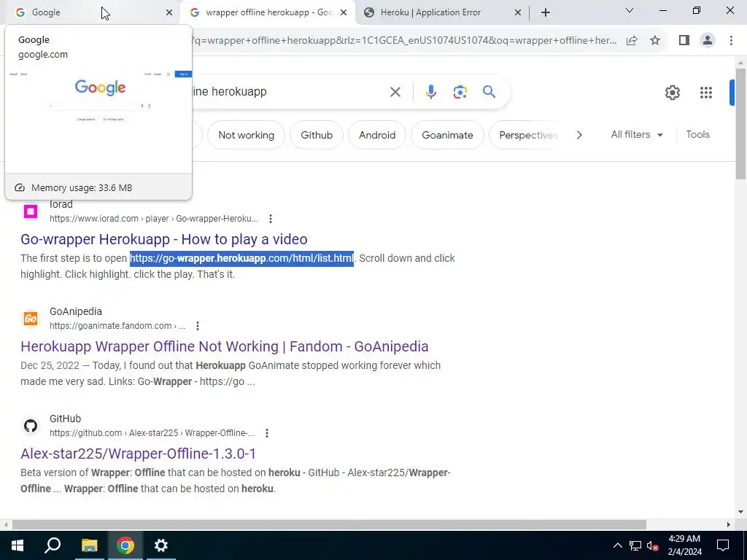747x560 pixels.
Task: Open the search Tools button
Action: pyautogui.click(x=697, y=135)
